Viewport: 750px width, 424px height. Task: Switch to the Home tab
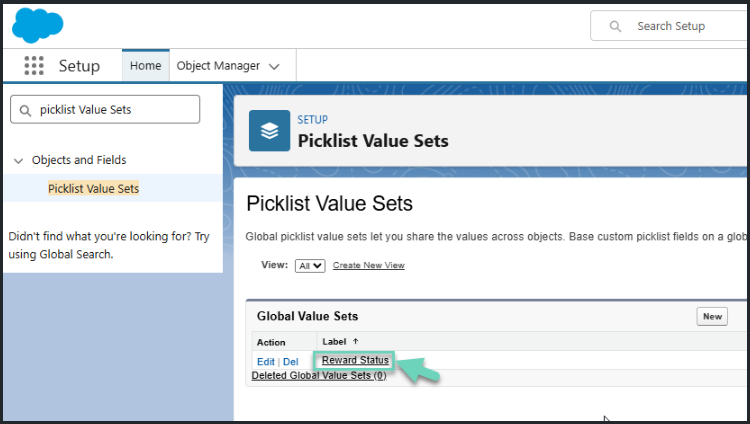(145, 66)
